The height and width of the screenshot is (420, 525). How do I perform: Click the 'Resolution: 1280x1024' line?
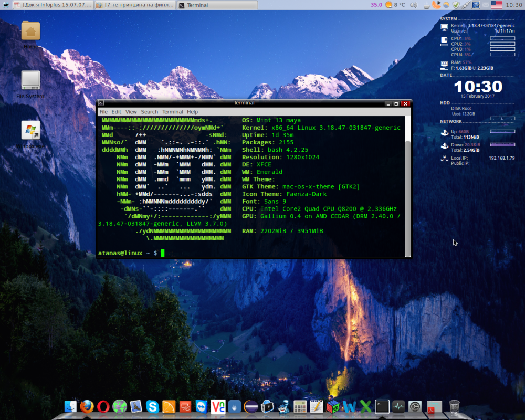click(x=280, y=157)
